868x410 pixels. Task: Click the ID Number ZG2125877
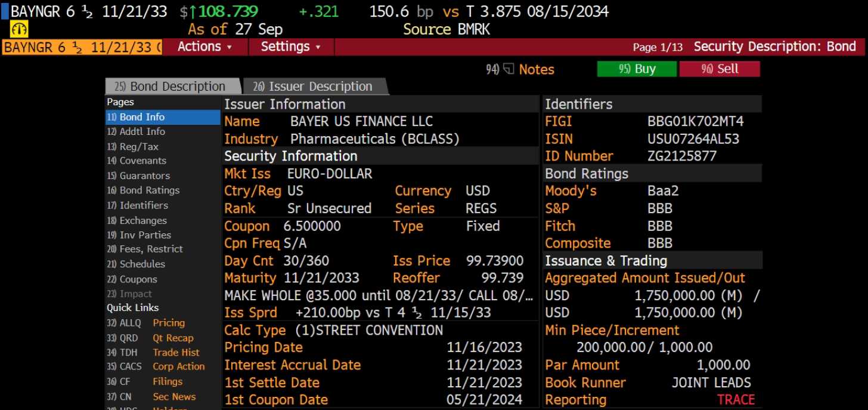[x=682, y=156]
